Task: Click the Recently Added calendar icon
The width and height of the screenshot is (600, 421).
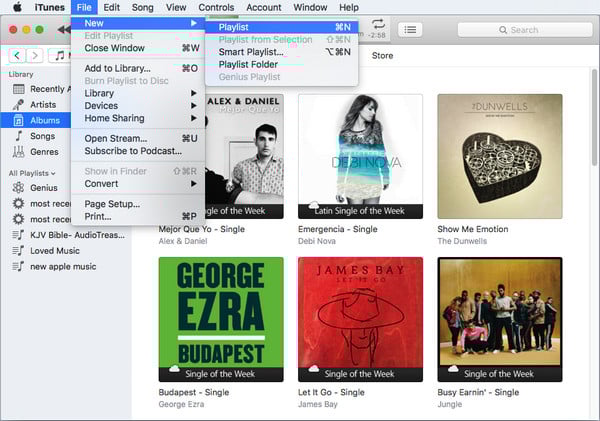Action: [18, 89]
